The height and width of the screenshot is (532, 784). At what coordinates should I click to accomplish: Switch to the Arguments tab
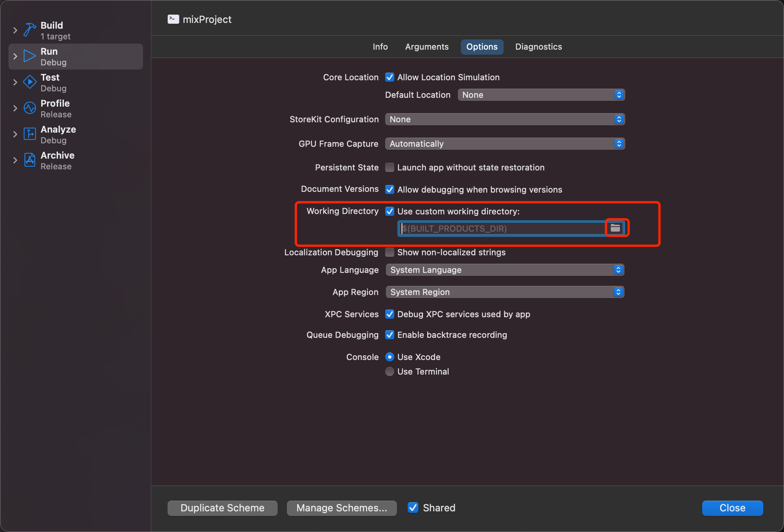pyautogui.click(x=427, y=47)
